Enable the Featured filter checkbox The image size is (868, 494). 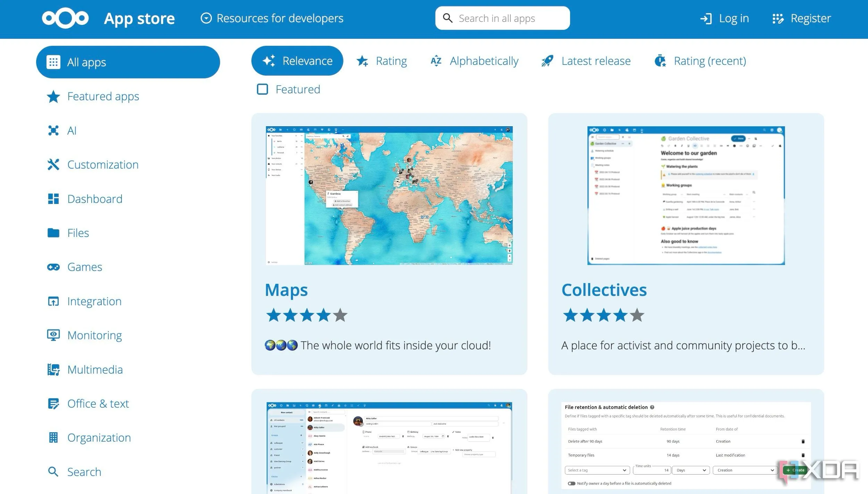point(263,89)
